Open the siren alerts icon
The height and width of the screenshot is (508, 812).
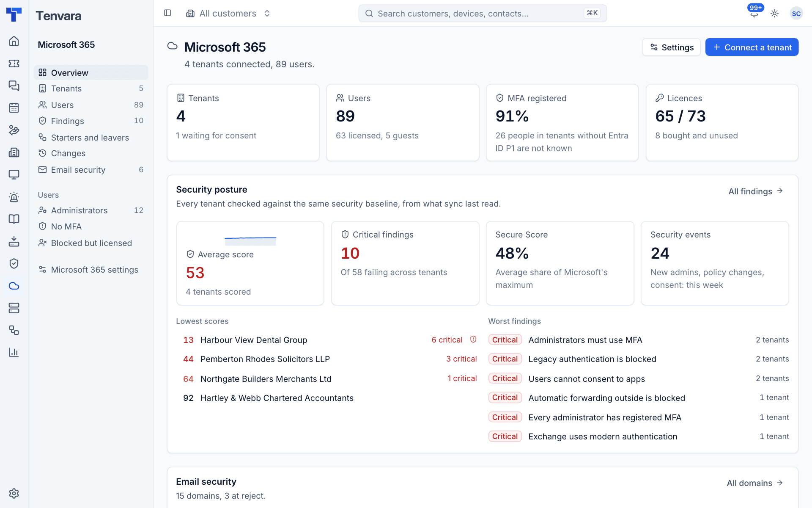pyautogui.click(x=14, y=197)
